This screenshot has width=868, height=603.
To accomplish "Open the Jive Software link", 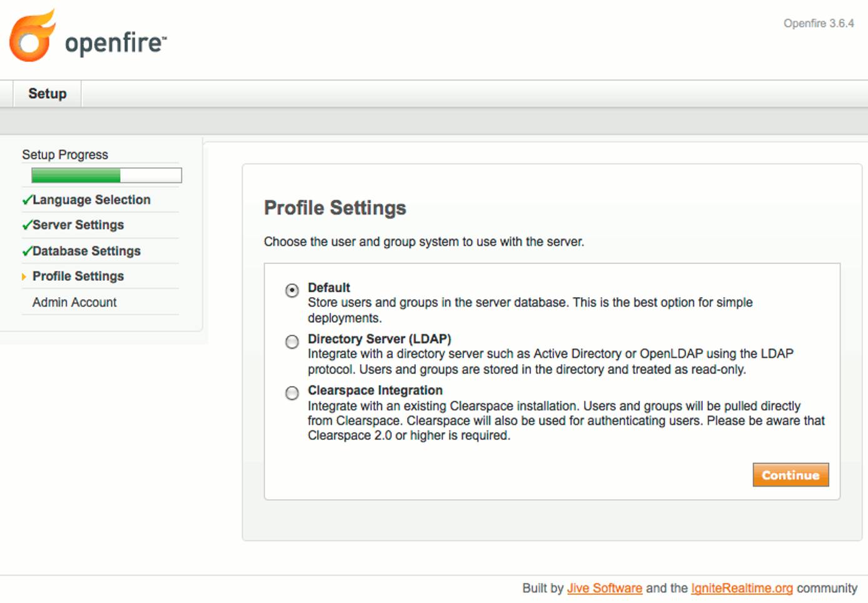I will pos(604,588).
